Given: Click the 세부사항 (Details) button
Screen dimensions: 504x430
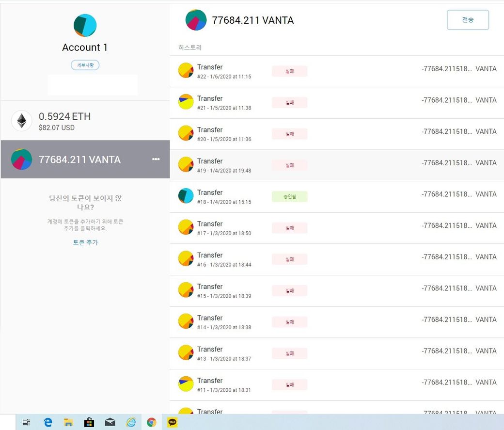Looking at the screenshot, I should coord(85,65).
